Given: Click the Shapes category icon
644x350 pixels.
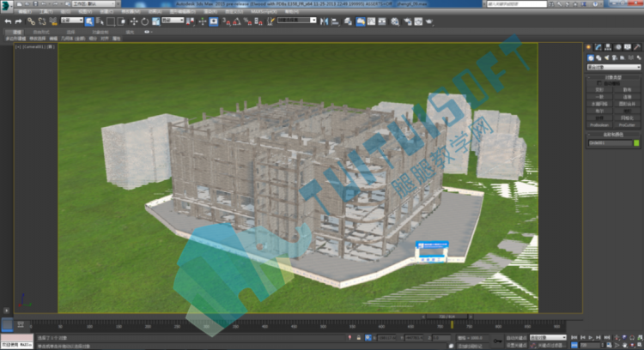Looking at the screenshot, I should click(598, 57).
